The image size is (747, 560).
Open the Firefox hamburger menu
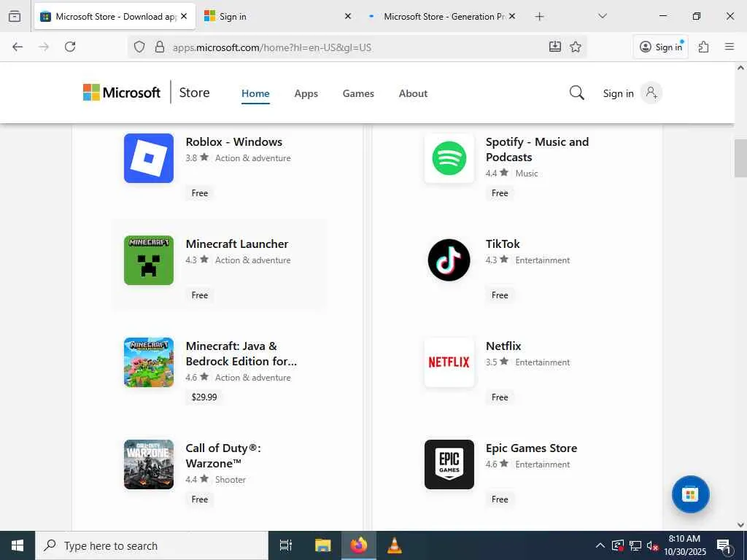pos(729,47)
